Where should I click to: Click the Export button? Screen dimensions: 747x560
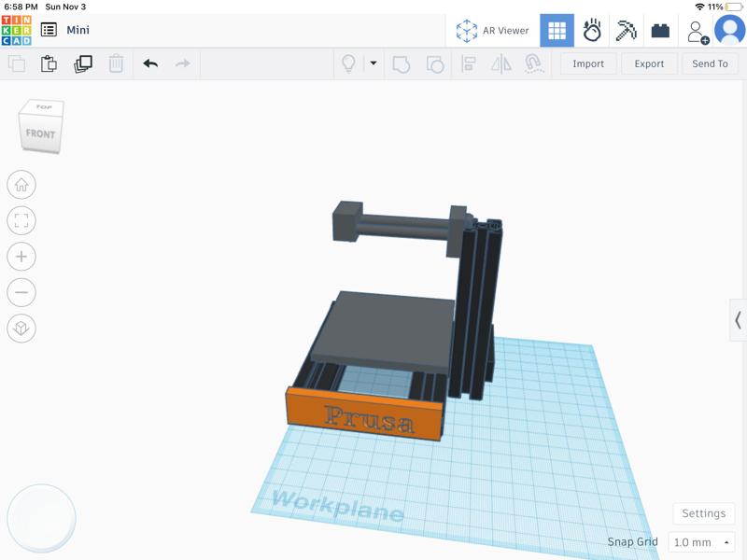(x=648, y=63)
